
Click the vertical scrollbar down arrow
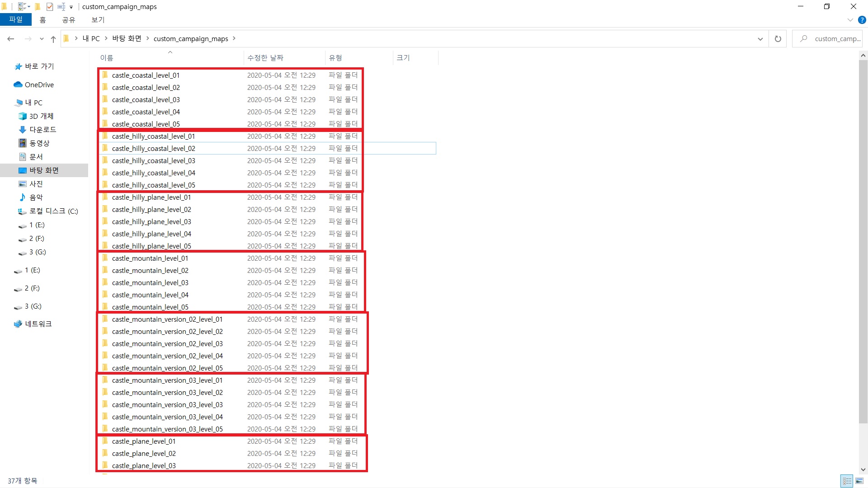coord(863,469)
